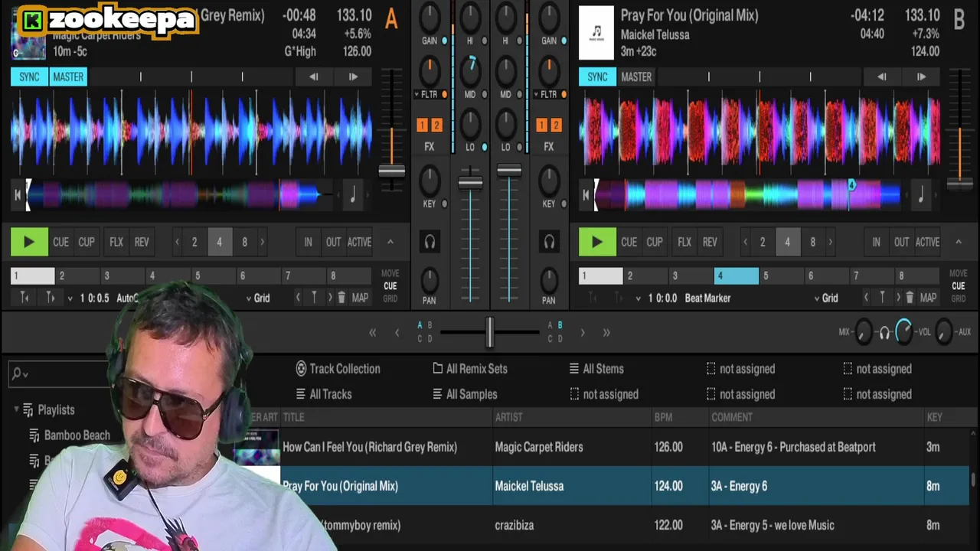This screenshot has width=980, height=551.
Task: Toggle ACTIVE loop on deck A
Action: click(359, 242)
